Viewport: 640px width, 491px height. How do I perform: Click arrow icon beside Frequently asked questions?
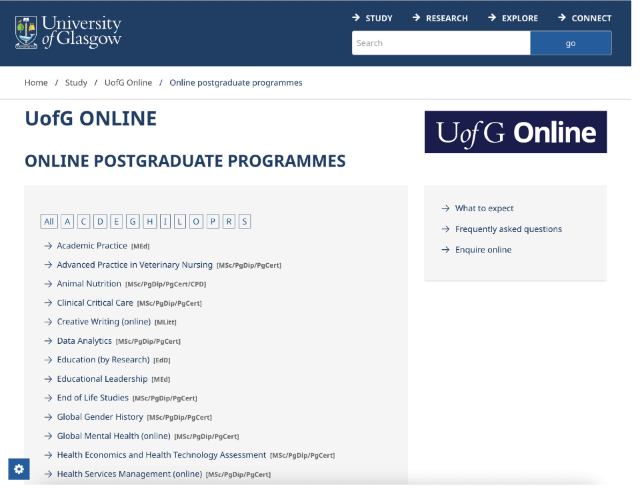tap(445, 229)
